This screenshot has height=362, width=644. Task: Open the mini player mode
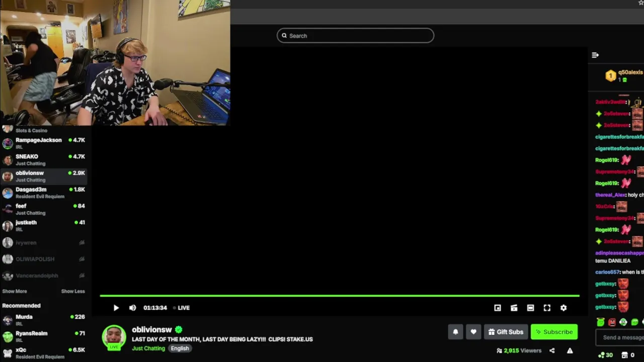497,308
